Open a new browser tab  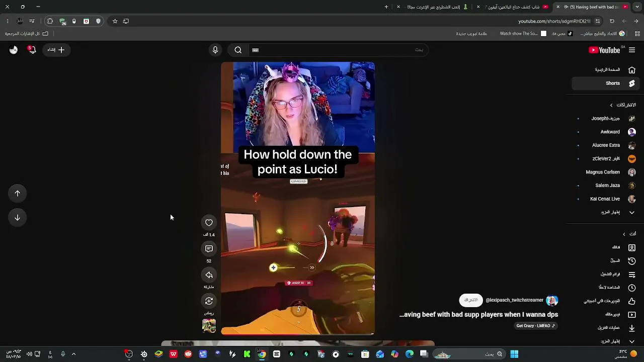click(x=386, y=7)
